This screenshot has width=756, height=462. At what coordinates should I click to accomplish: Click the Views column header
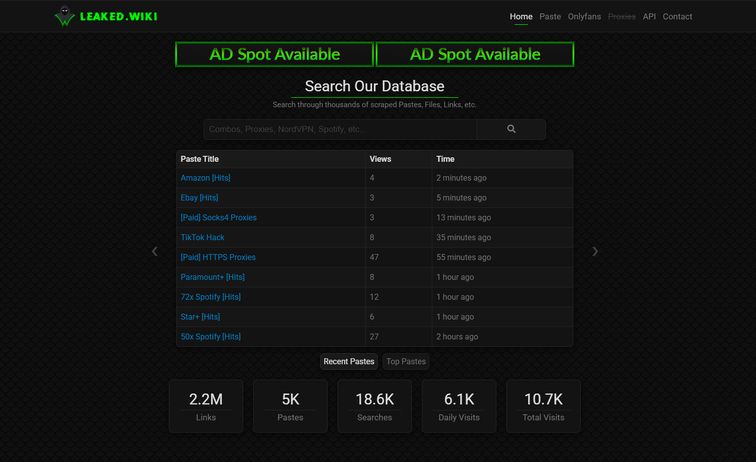[380, 159]
